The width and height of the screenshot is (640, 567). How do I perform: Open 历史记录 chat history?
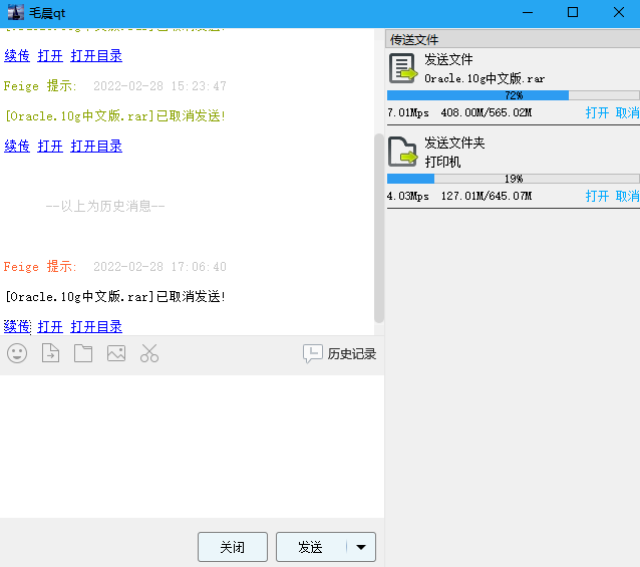click(340, 353)
